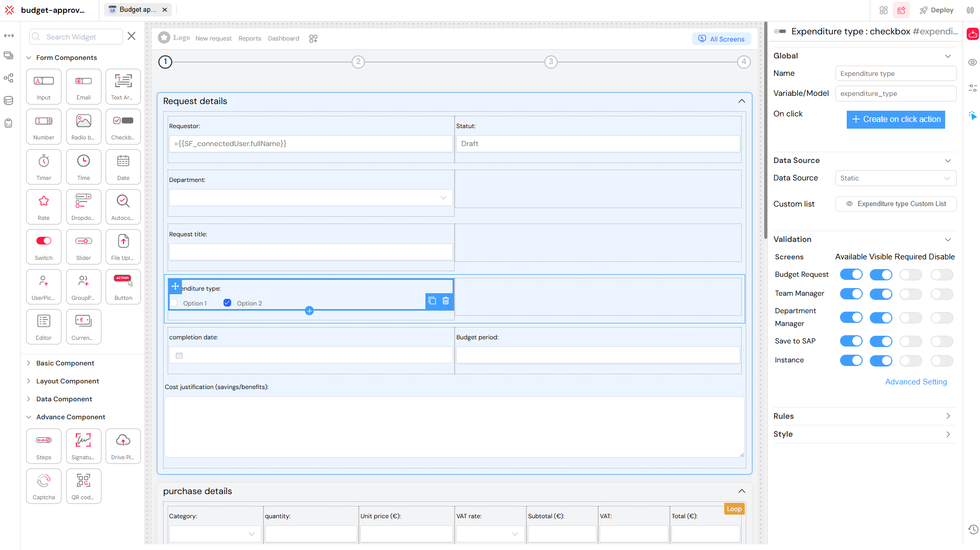Open the Advanced Setting link
This screenshot has height=550, width=980.
916,381
